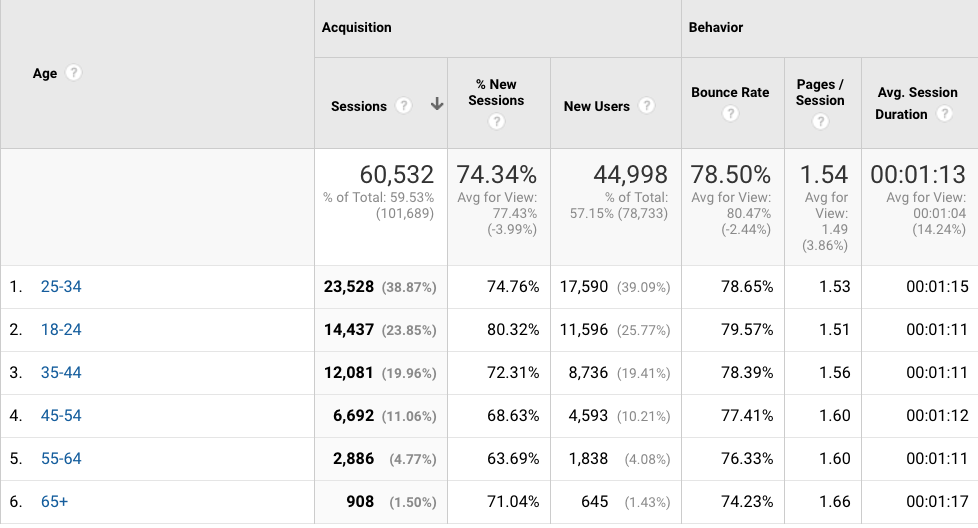Sort by Pages / Session header
Viewport: 978px width, 528px height.
tap(820, 92)
